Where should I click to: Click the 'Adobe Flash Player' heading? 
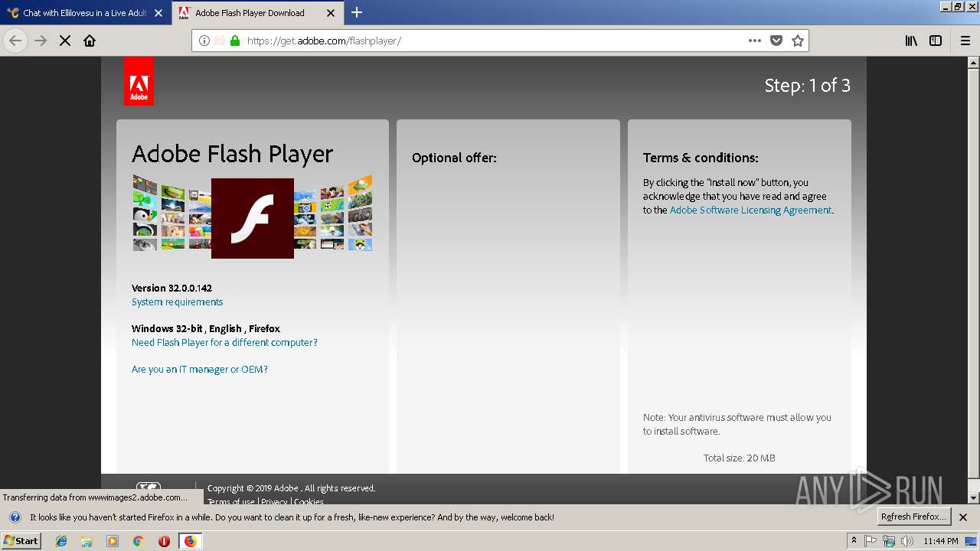(232, 154)
